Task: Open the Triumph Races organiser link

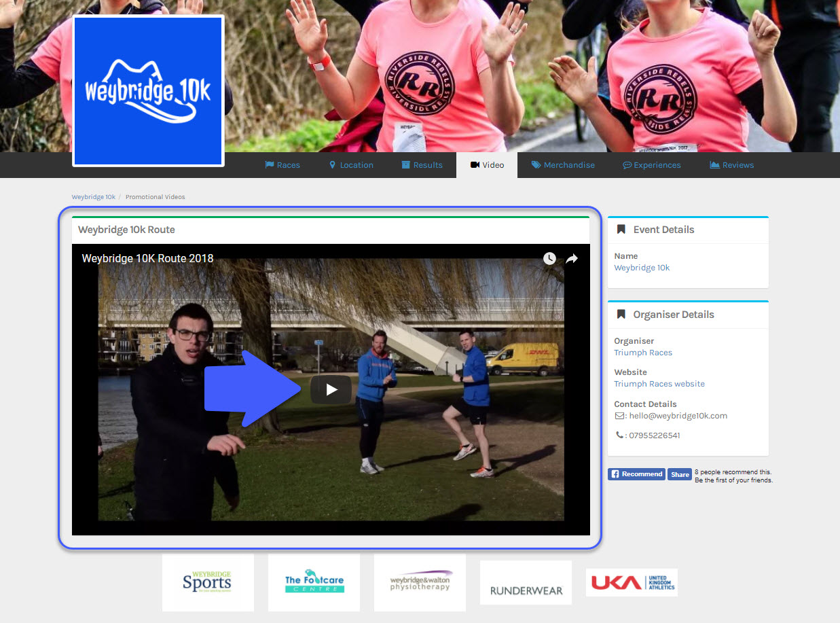Action: point(643,353)
